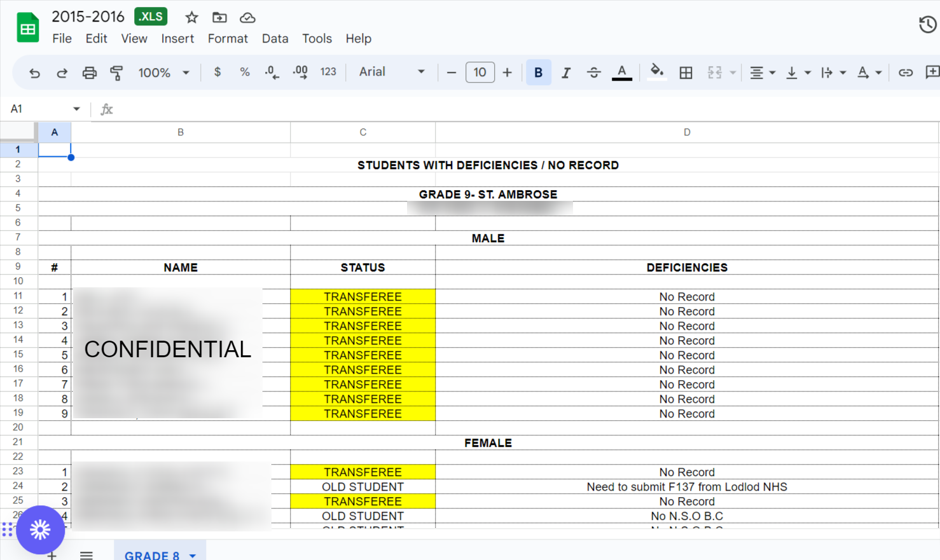
Task: Select the 'No N.S.O B.C' cell
Action: [x=687, y=516]
